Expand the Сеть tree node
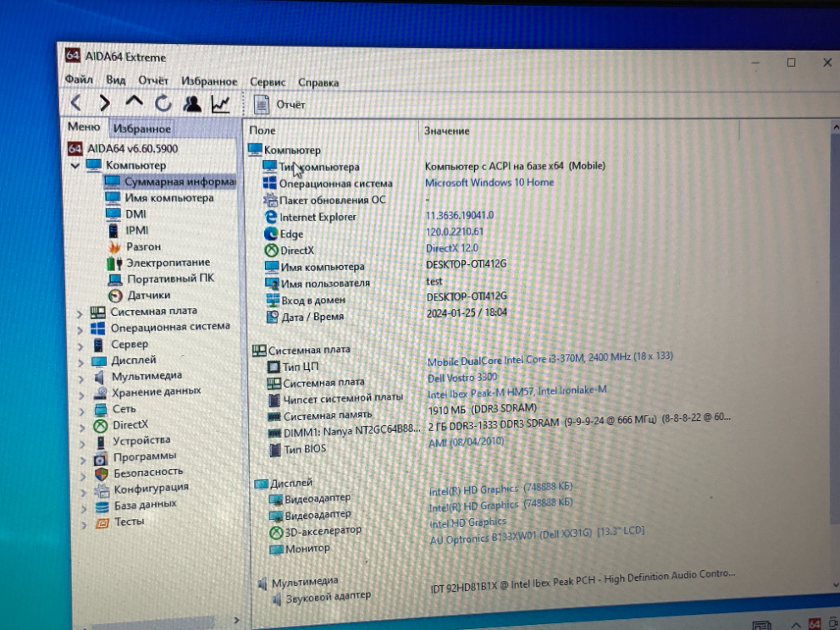Screen dimensions: 840x630 (x=82, y=412)
